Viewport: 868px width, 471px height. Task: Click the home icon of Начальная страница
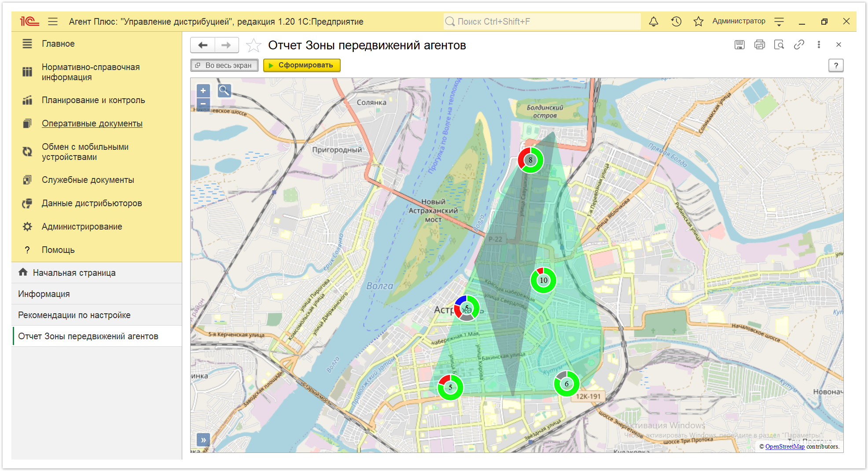click(23, 272)
